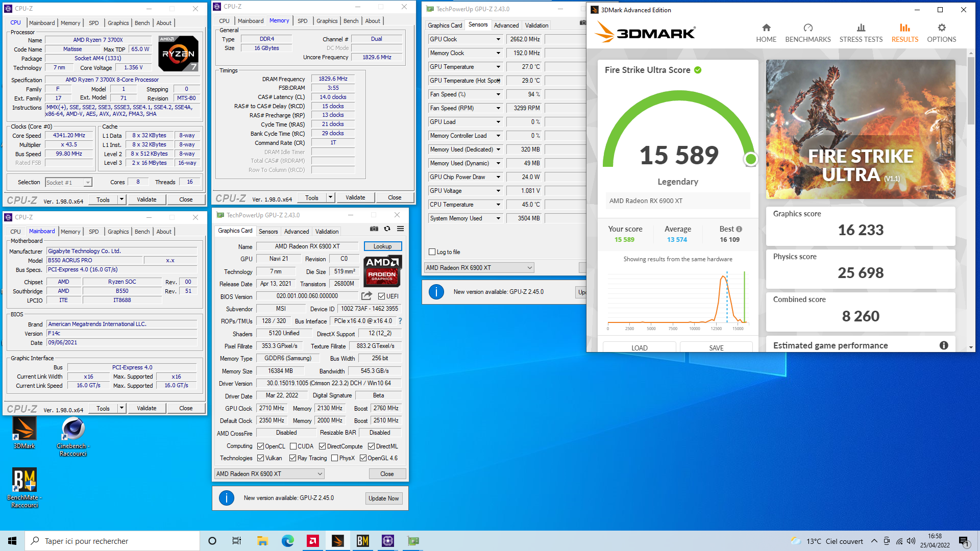This screenshot has height=551, width=980.
Task: Refresh GPU-Z data with refresh icon
Action: coord(387,229)
